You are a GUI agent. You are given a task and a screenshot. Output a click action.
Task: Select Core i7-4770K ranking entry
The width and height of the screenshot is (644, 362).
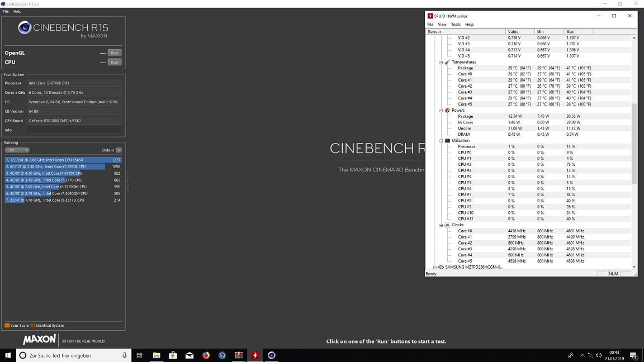[63, 174]
